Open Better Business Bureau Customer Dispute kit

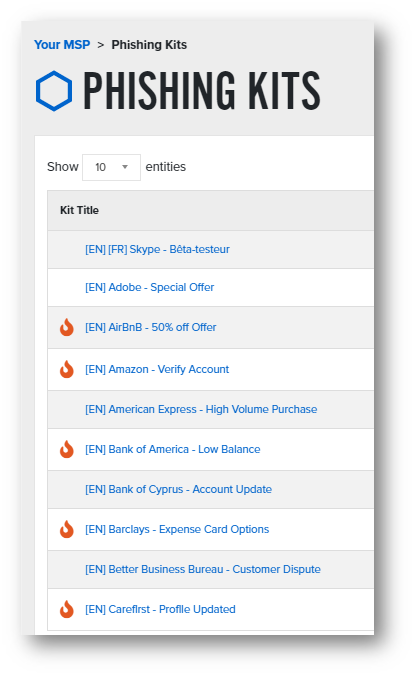(x=203, y=569)
